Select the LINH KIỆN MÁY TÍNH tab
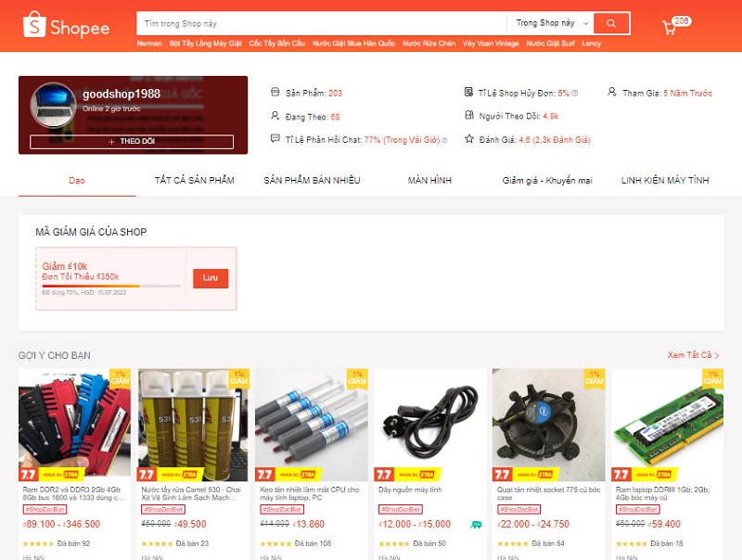This screenshot has width=742, height=560. coord(665,180)
